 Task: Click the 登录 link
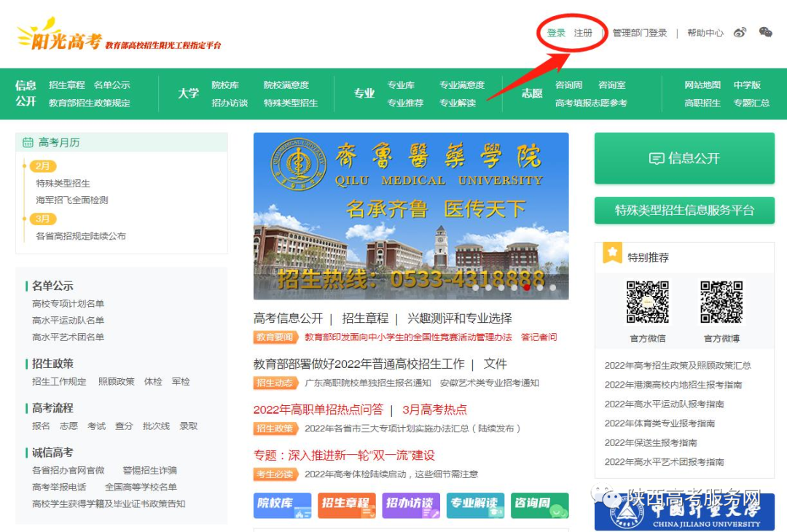[556, 33]
